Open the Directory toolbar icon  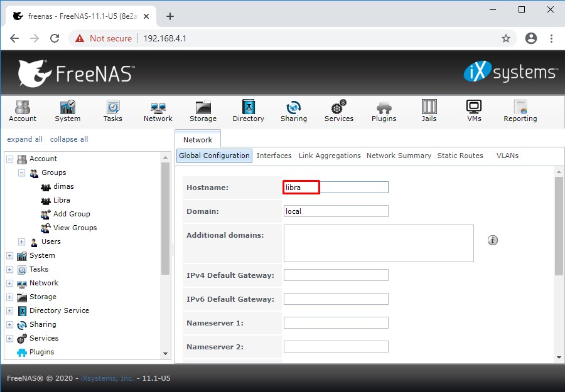pyautogui.click(x=248, y=111)
